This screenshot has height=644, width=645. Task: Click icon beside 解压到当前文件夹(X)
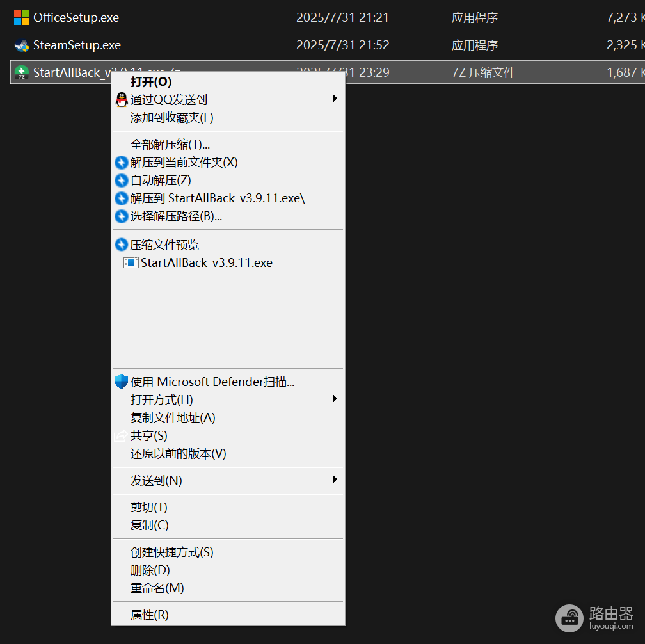122,163
